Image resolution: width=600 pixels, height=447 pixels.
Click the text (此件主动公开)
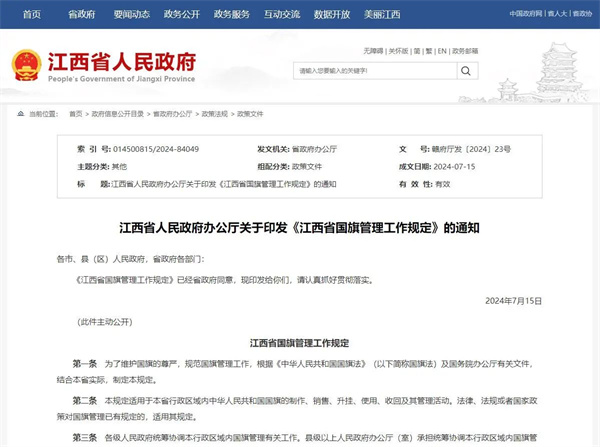(105, 322)
